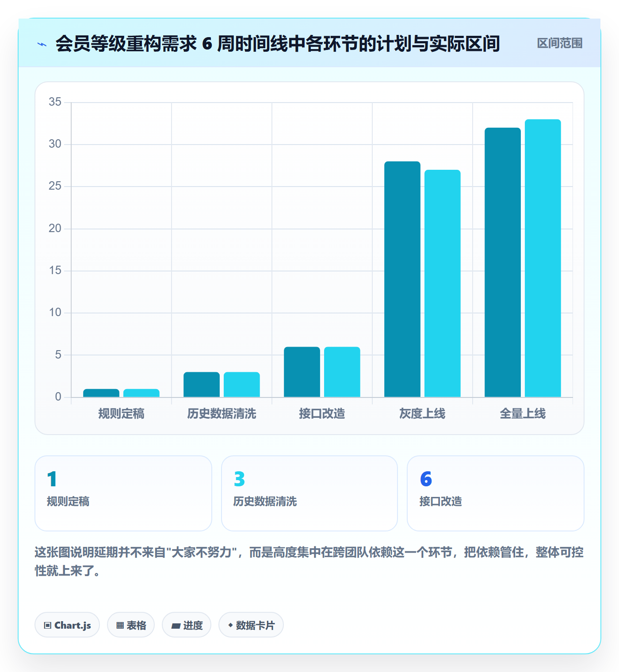Click the 灰度上线 x-axis label
Image resolution: width=619 pixels, height=672 pixels.
click(x=422, y=414)
